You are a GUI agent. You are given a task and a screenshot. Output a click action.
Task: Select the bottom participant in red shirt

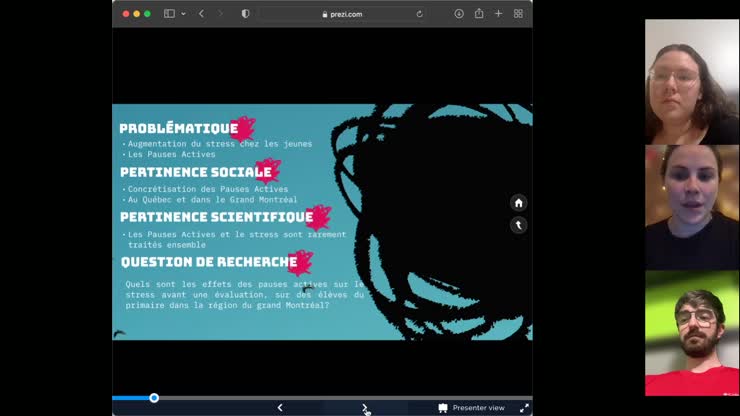[692, 333]
